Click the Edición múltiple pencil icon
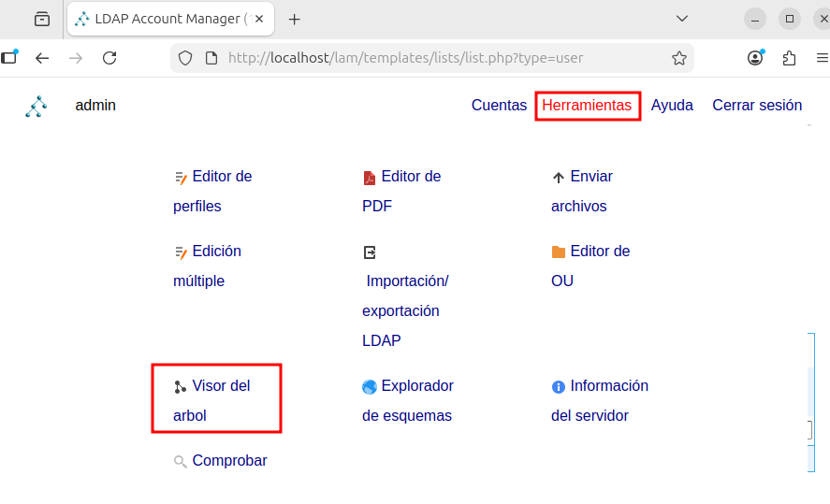830x504 pixels. click(181, 252)
